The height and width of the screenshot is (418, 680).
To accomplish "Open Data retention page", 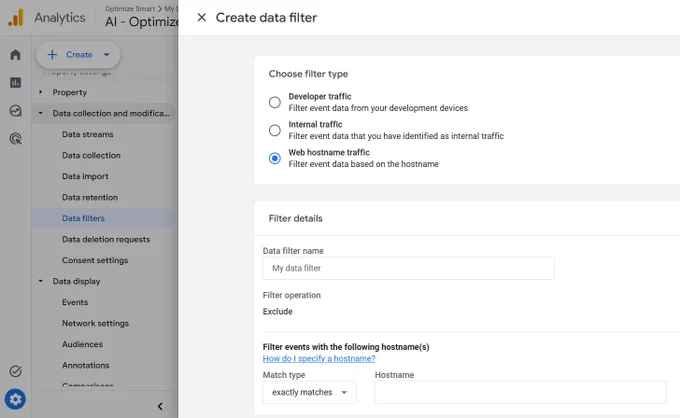I will point(90,197).
